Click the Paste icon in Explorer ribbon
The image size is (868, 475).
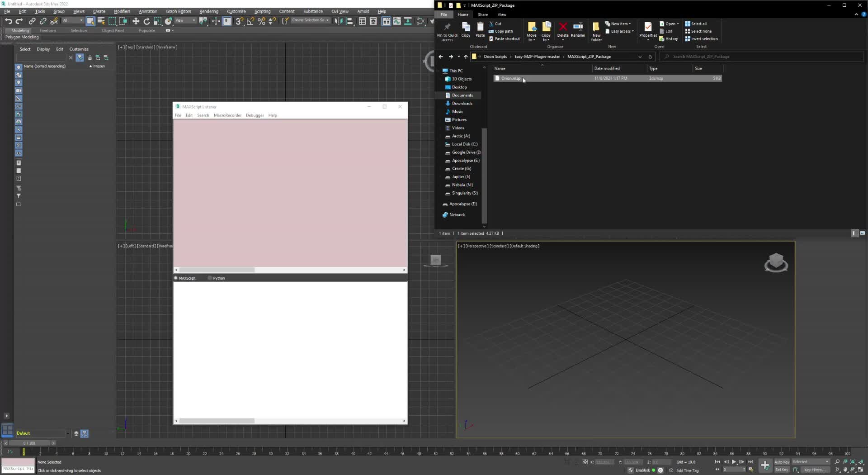tap(480, 30)
